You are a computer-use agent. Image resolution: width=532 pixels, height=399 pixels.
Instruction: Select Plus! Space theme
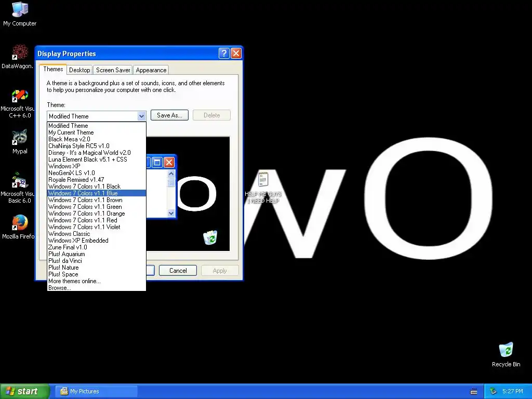pyautogui.click(x=96, y=274)
